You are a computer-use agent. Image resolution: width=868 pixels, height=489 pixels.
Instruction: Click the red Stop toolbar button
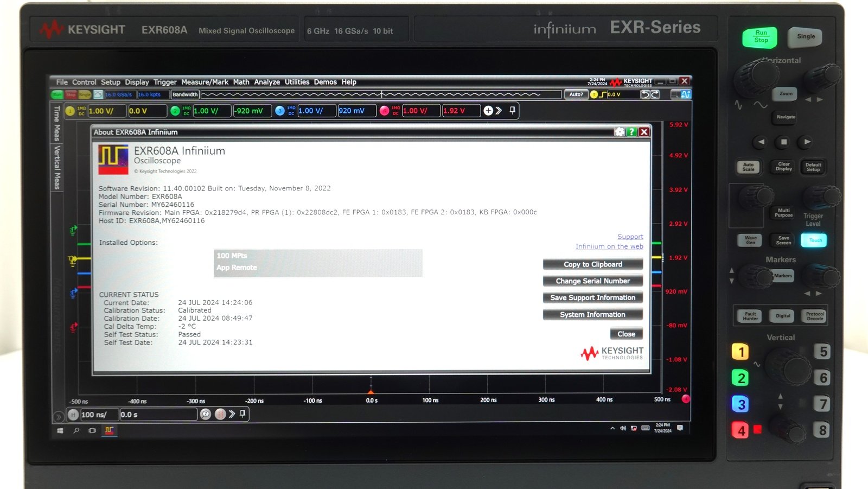(x=71, y=94)
